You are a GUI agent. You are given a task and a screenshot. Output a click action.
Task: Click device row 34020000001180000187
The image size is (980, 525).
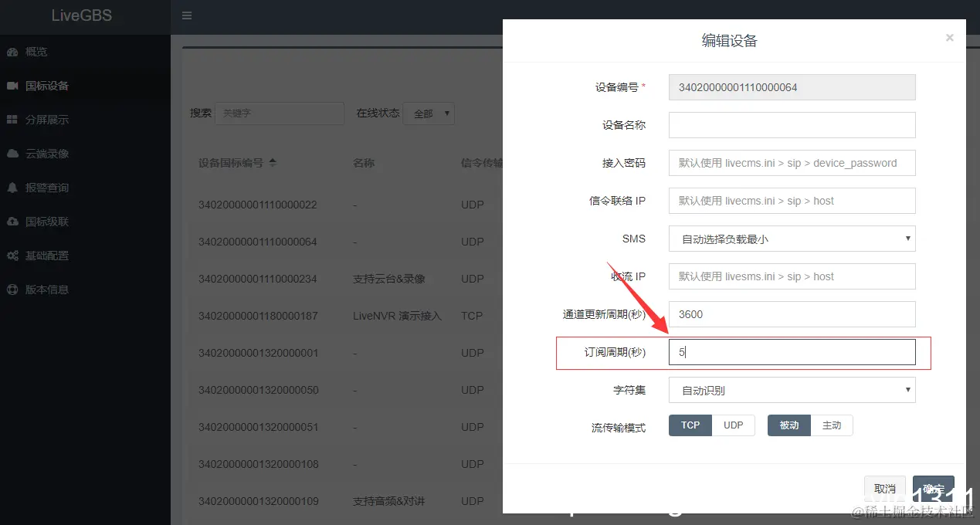tap(258, 316)
